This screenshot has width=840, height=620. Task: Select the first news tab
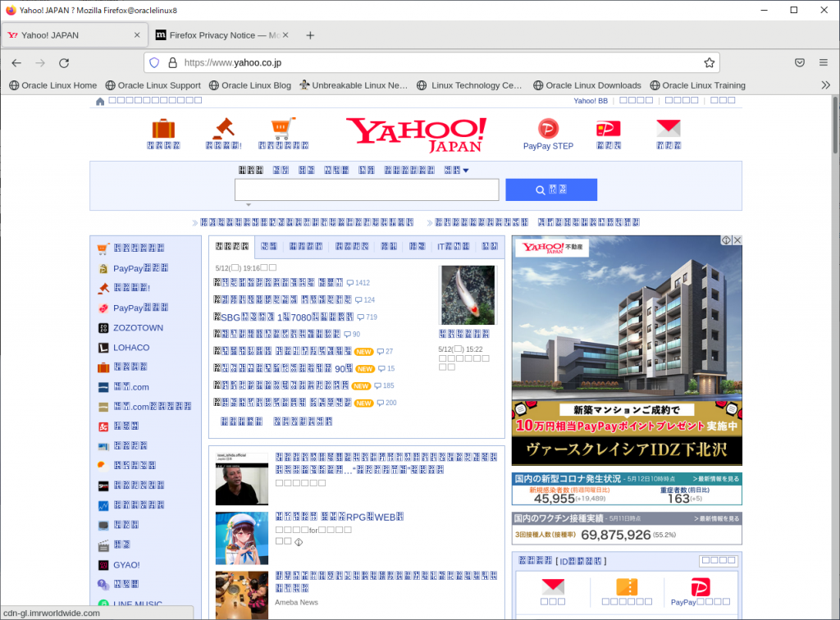(x=232, y=246)
